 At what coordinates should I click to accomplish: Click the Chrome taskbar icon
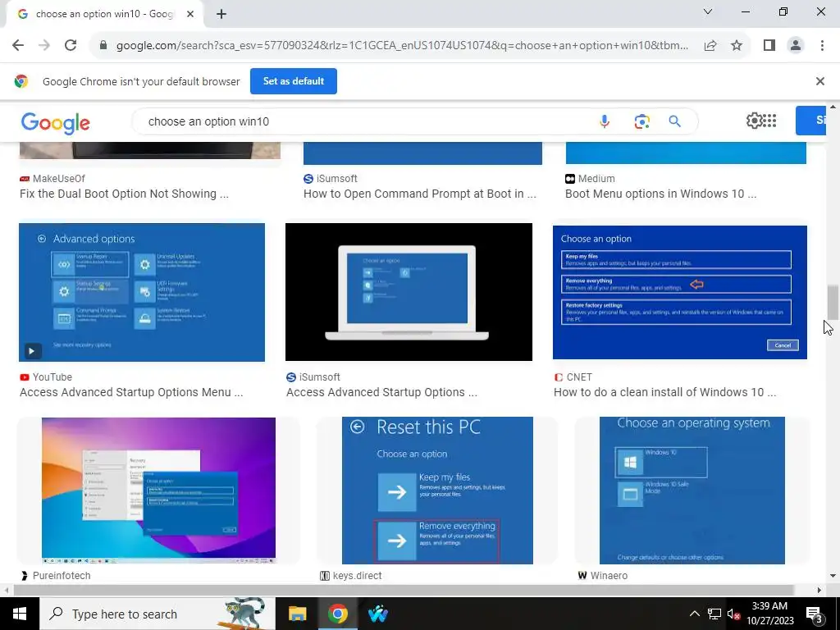(x=337, y=614)
